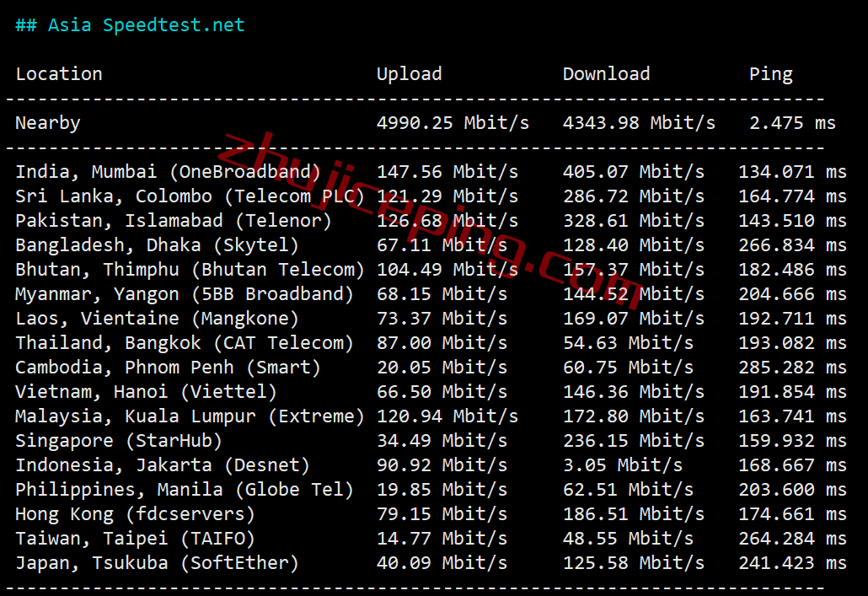
Task: Click Jakarta upload '90.92 Mbit/s'
Action: pos(442,464)
